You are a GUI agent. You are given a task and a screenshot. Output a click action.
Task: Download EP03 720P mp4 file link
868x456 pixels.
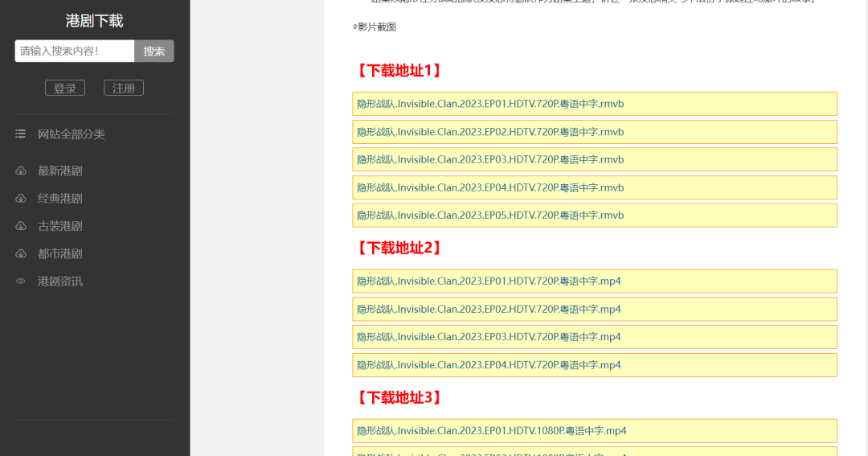tap(489, 337)
